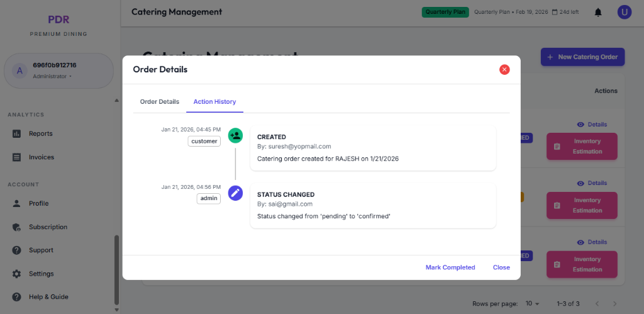Select the Action History tab
The image size is (644, 314).
tap(214, 101)
